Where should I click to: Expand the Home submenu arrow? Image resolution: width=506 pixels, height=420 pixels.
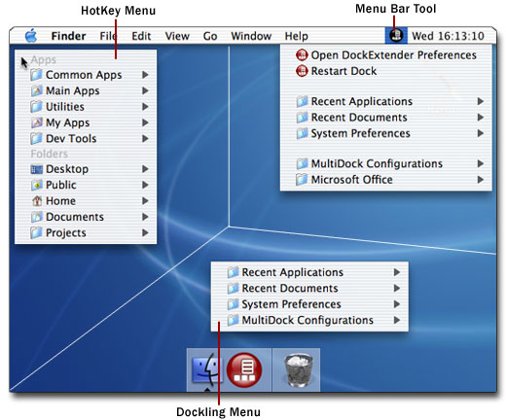pyautogui.click(x=145, y=201)
